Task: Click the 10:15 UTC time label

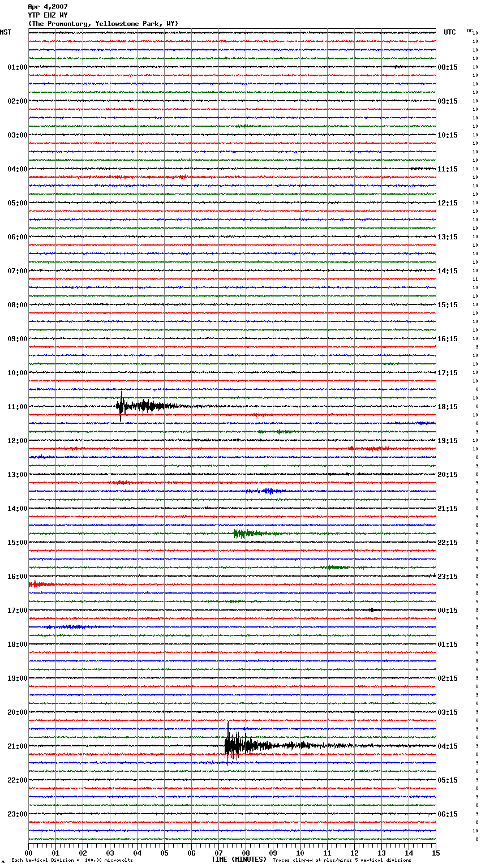Action: (x=448, y=135)
